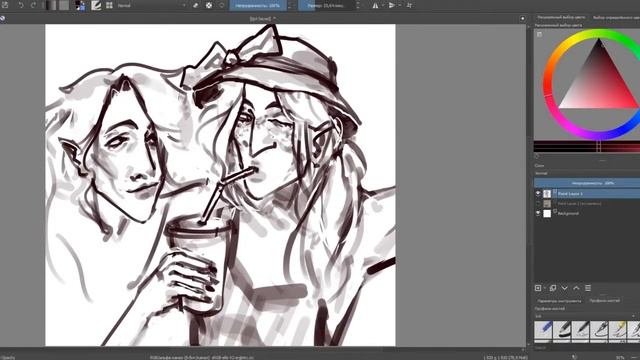Add a new paint layer
Screen dimensions: 640x360
coord(538,288)
